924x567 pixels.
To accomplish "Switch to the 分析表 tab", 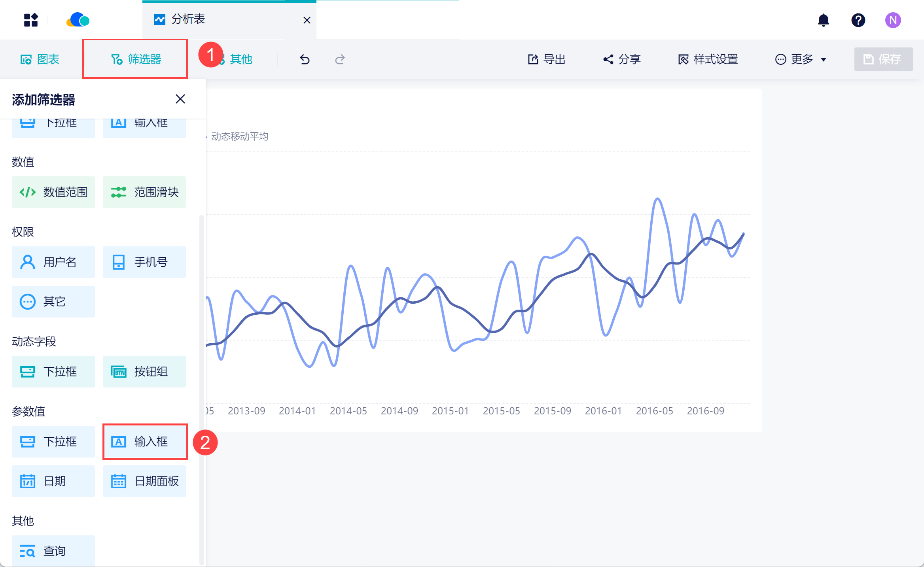I will coord(229,20).
